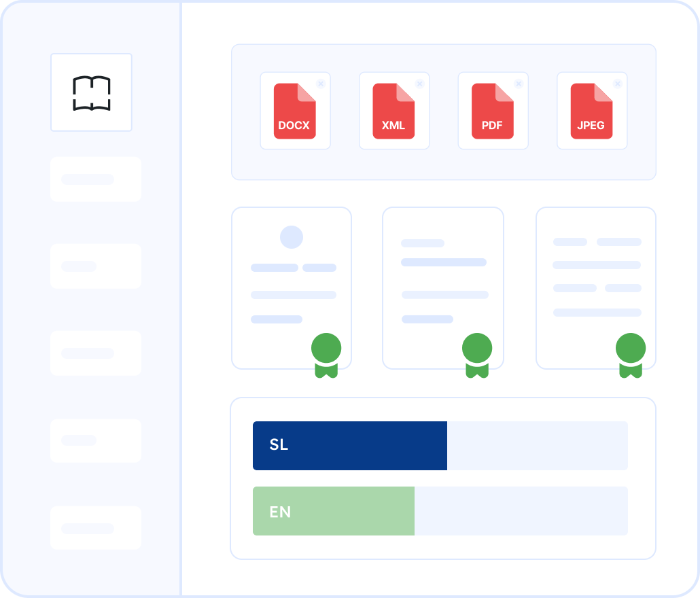700x598 pixels.
Task: Select the DOCX file icon
Action: pyautogui.click(x=294, y=111)
